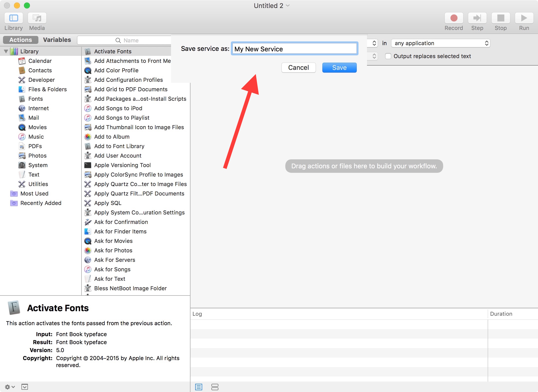Toggle the expanded log view at the bottom
This screenshot has height=392, width=538.
pos(215,387)
